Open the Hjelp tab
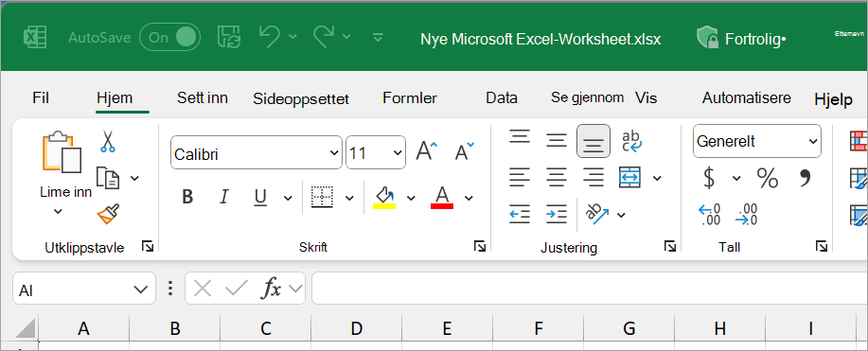The width and height of the screenshot is (868, 351). click(833, 99)
